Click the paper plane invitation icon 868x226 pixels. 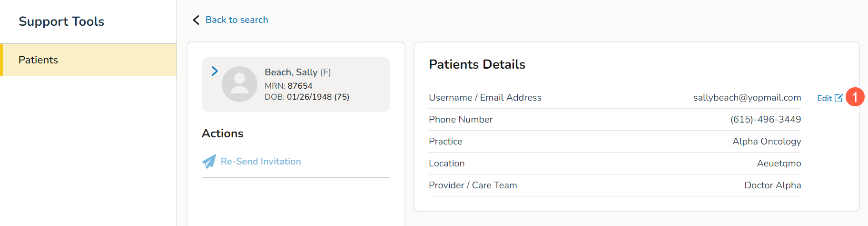[209, 162]
